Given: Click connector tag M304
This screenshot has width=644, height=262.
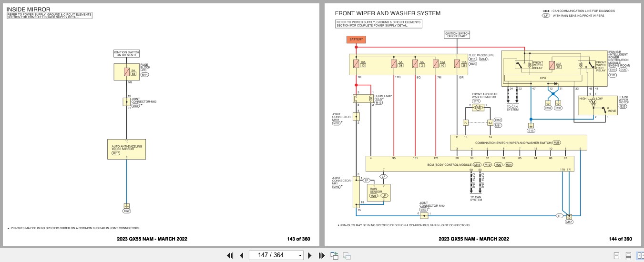Looking at the screenshot, I should point(509,164).
